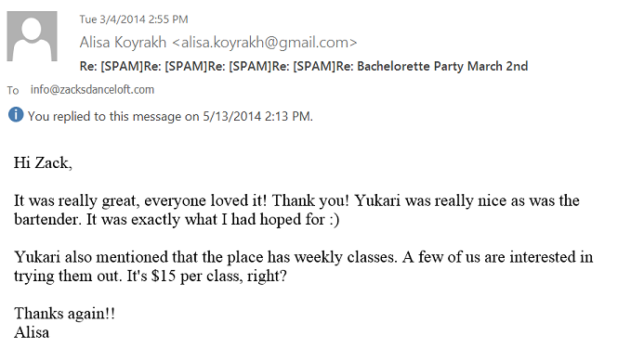Click the "To" field label
The image size is (644, 348).
pyautogui.click(x=13, y=90)
